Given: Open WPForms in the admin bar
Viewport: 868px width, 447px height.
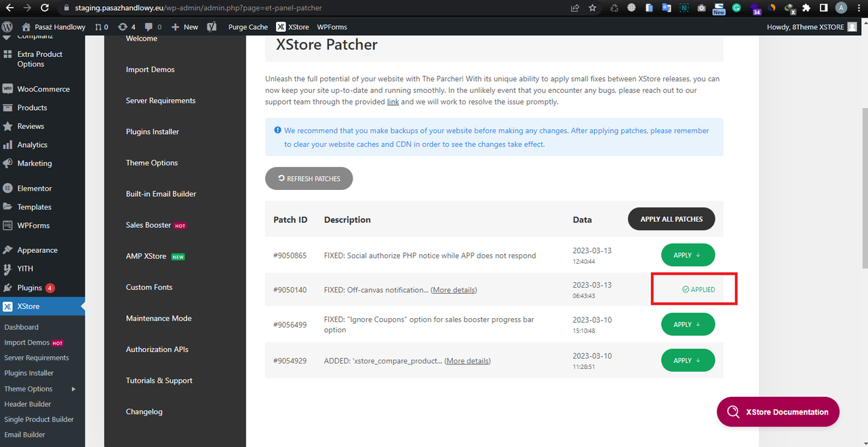Looking at the screenshot, I should pos(332,27).
